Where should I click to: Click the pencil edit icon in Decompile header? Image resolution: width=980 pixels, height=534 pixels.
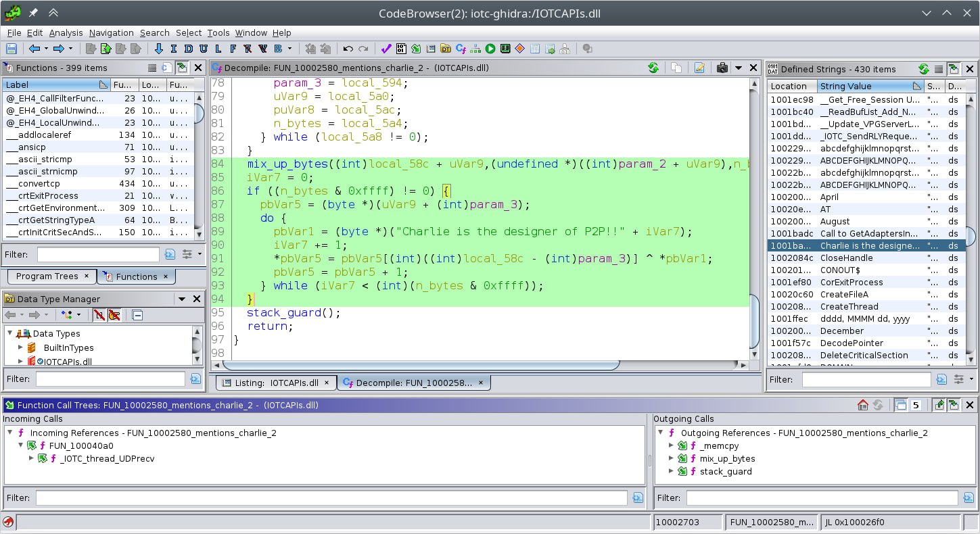699,68
